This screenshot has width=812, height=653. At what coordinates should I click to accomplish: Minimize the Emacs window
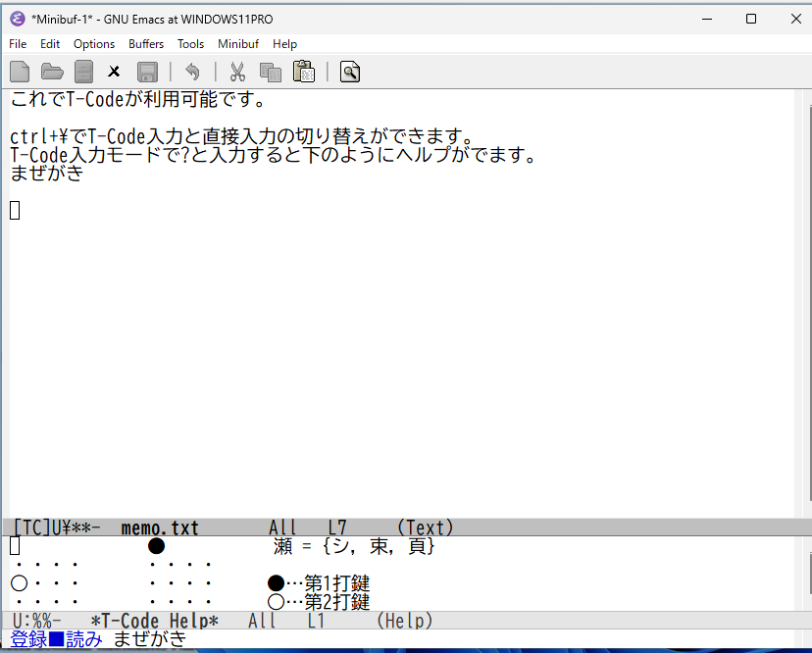707,20
